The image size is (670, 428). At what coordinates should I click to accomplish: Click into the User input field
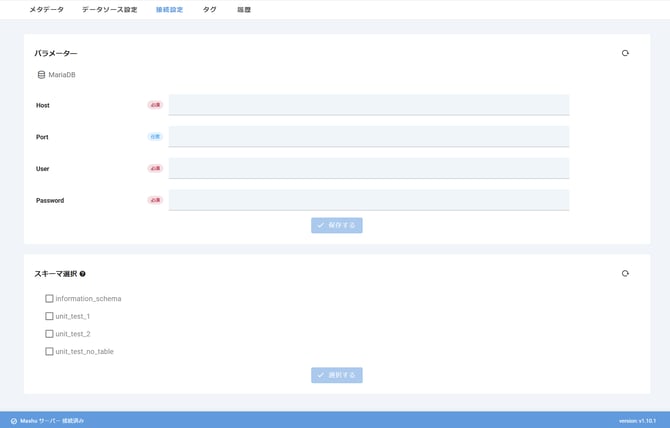(368, 168)
